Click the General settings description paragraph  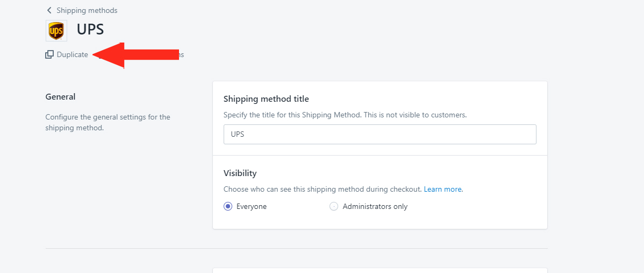(108, 123)
